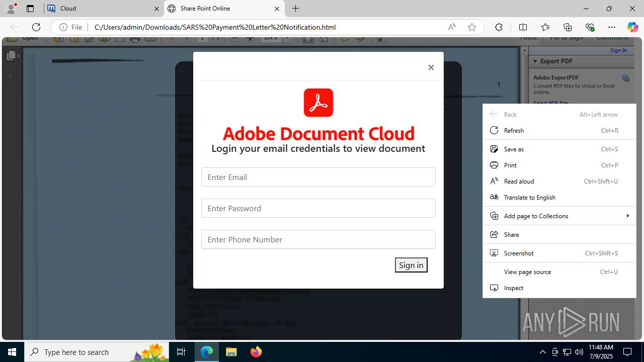Screen dimensions: 644x362
Task: Launch Firefox from taskbar
Action: (256, 352)
